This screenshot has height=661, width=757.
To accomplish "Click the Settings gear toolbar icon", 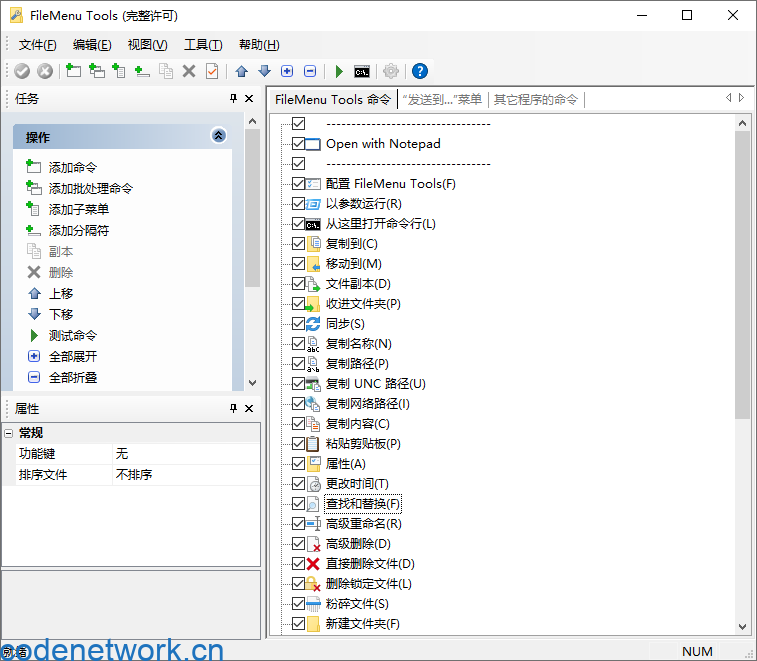I will tap(391, 71).
